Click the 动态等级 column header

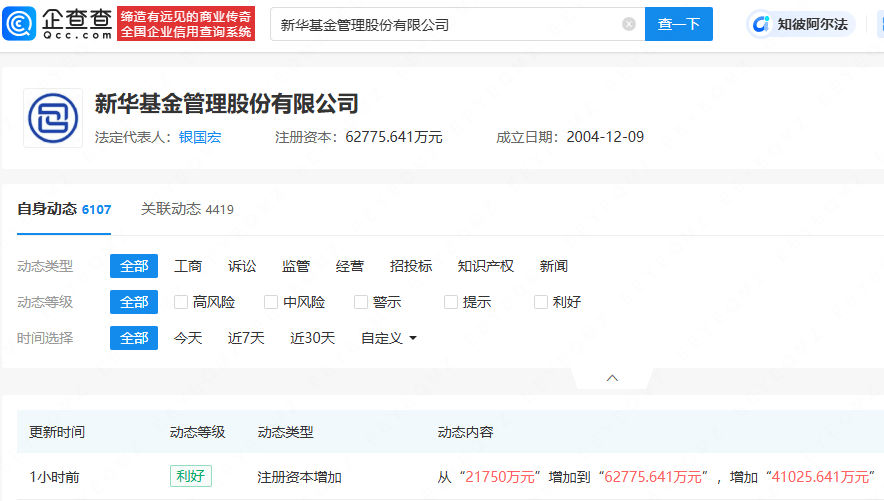(197, 432)
